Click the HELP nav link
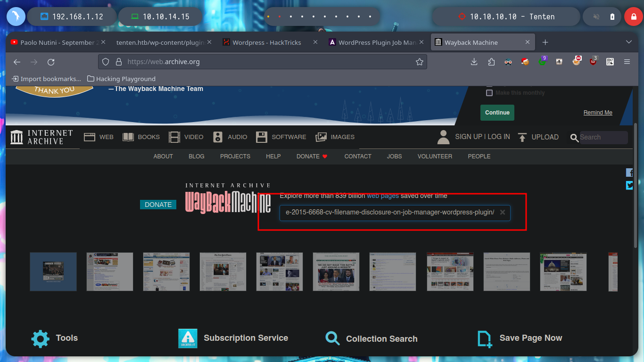The image size is (644, 362). point(273,156)
